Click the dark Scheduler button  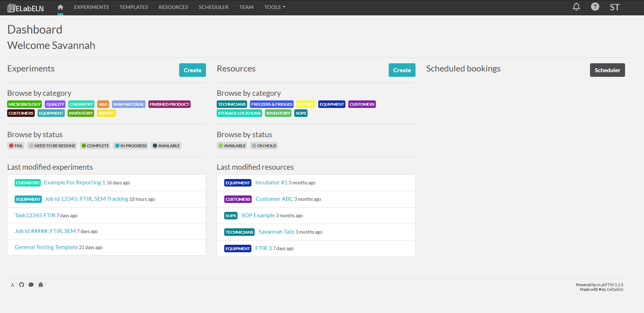pos(607,70)
